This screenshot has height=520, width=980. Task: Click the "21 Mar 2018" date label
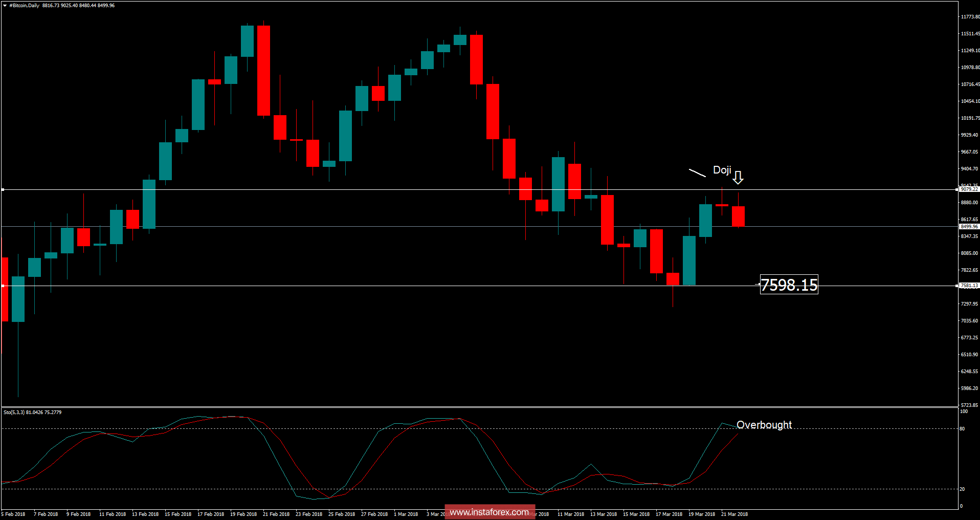pos(734,514)
